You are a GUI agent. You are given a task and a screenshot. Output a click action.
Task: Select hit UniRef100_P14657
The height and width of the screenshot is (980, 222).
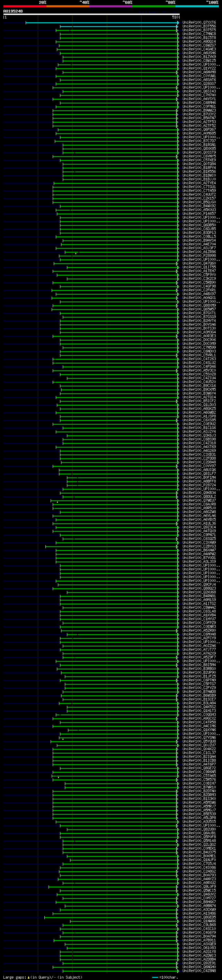point(199,213)
